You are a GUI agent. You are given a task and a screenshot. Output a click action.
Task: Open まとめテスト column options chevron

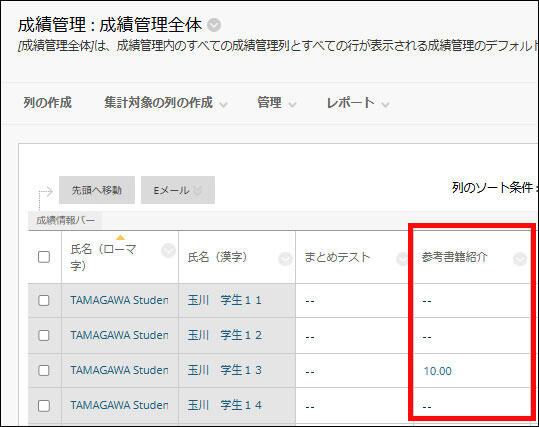click(402, 259)
